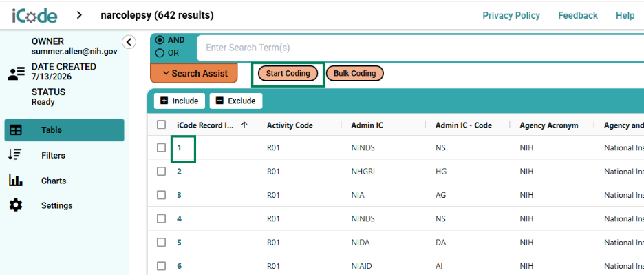Open record 6 link
Image resolution: width=644 pixels, height=275 pixels.
tap(180, 266)
